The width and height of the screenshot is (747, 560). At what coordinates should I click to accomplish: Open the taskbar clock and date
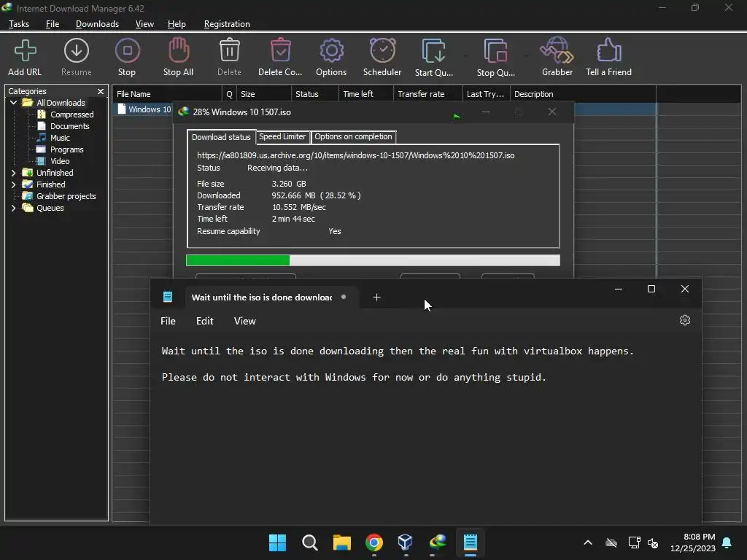(693, 542)
